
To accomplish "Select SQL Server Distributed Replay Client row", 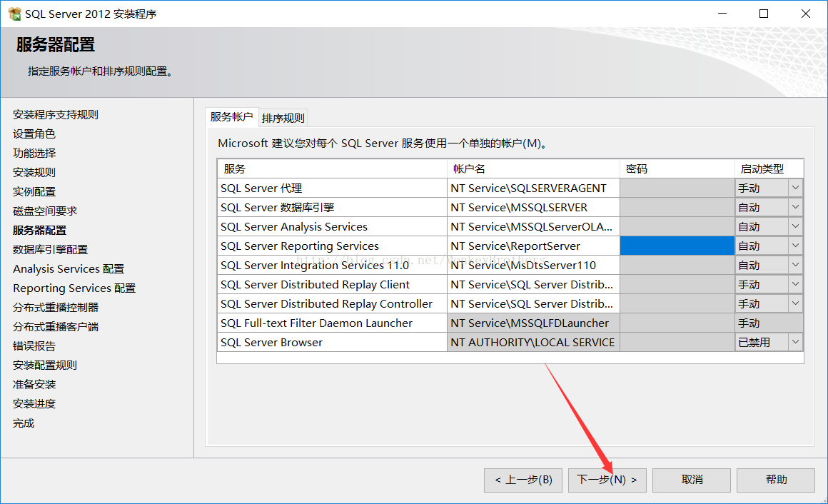I will pos(332,284).
